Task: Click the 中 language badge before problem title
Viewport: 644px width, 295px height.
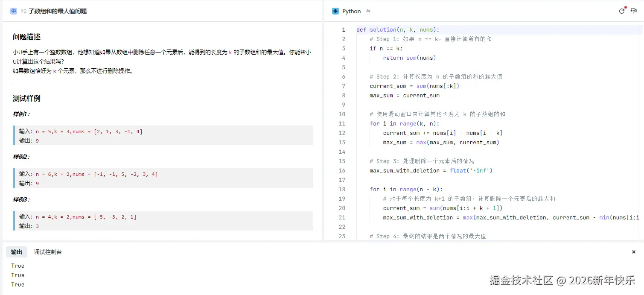Action: coord(13,11)
